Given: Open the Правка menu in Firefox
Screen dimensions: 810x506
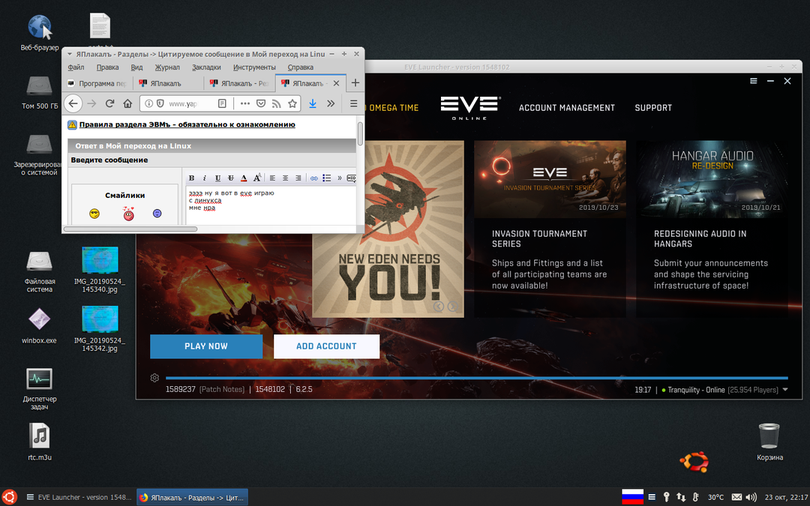Looking at the screenshot, I should pos(107,67).
